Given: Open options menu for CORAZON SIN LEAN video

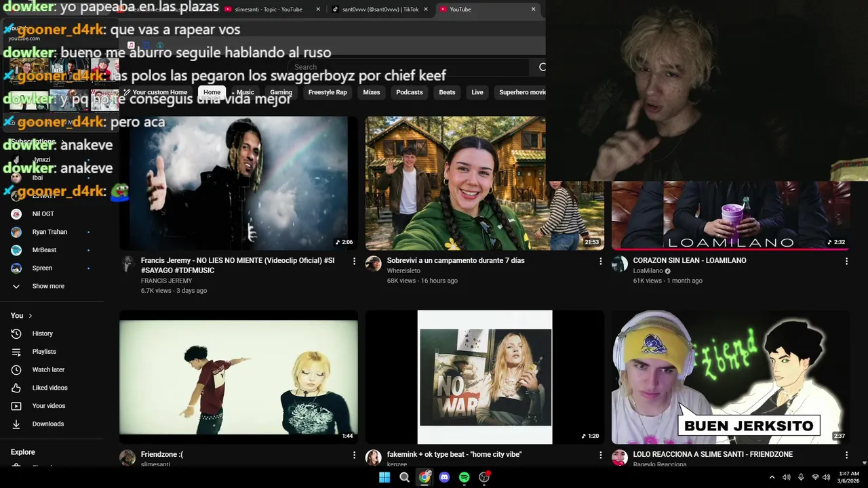Looking at the screenshot, I should click(x=846, y=261).
